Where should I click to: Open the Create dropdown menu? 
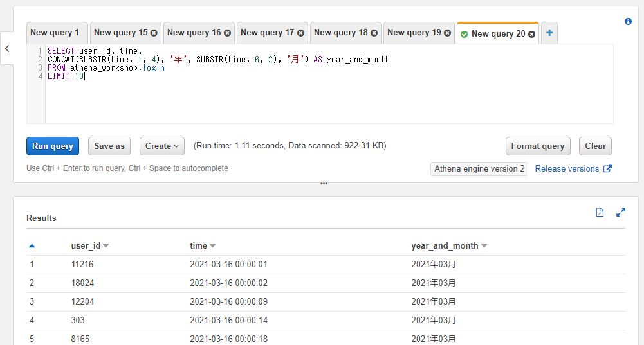pos(162,146)
